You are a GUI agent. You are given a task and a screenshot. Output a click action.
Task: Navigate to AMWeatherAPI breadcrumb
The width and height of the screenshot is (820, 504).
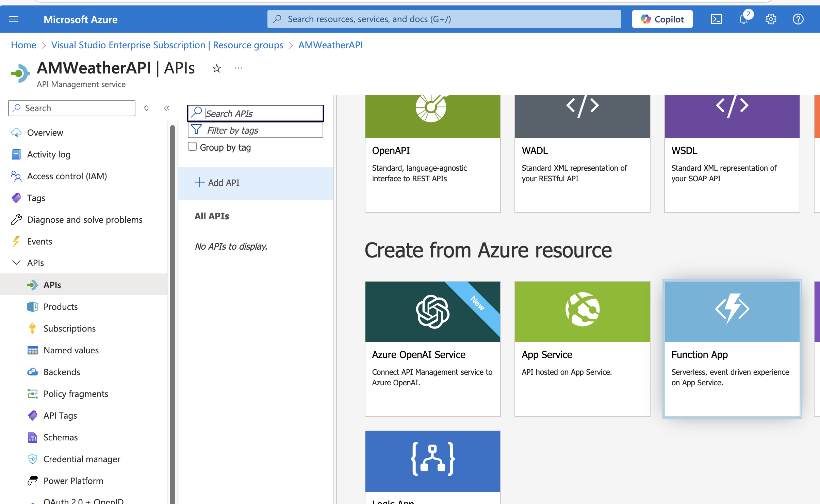point(330,45)
